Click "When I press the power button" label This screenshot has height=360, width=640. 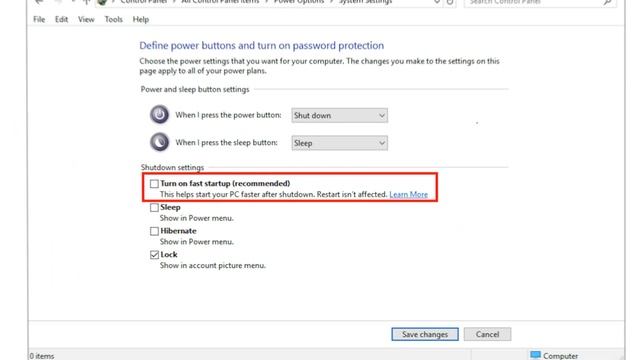[x=228, y=115]
